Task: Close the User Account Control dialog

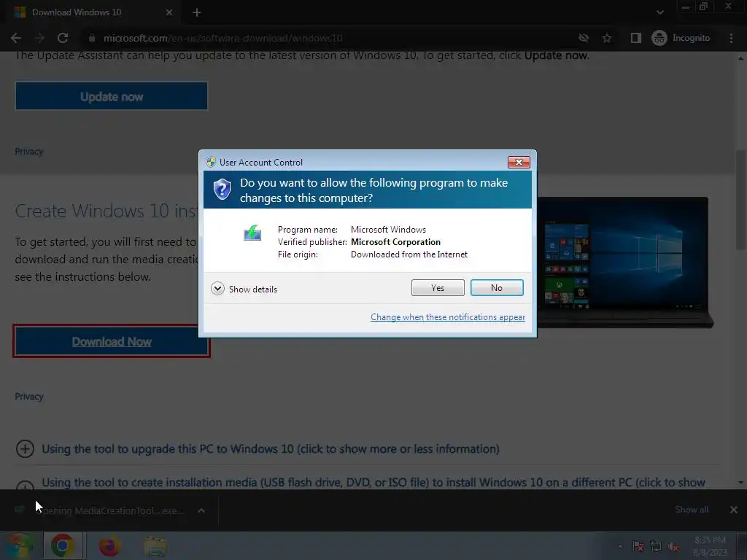Action: pyautogui.click(x=519, y=163)
